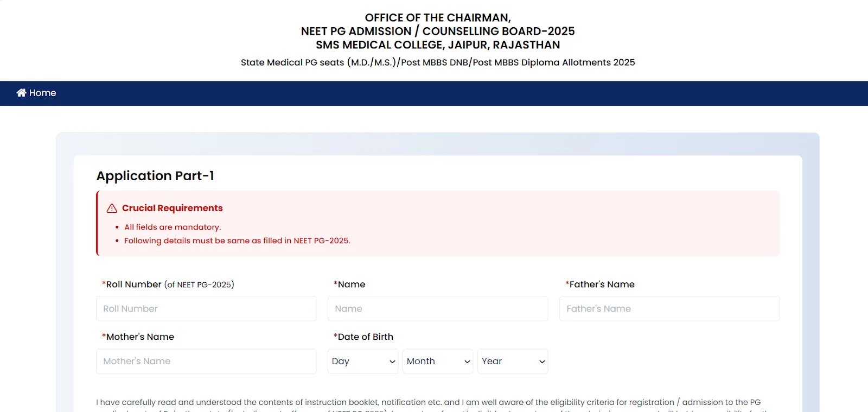Click the Month dropdown chevron arrow
The height and width of the screenshot is (412, 868).
click(467, 361)
